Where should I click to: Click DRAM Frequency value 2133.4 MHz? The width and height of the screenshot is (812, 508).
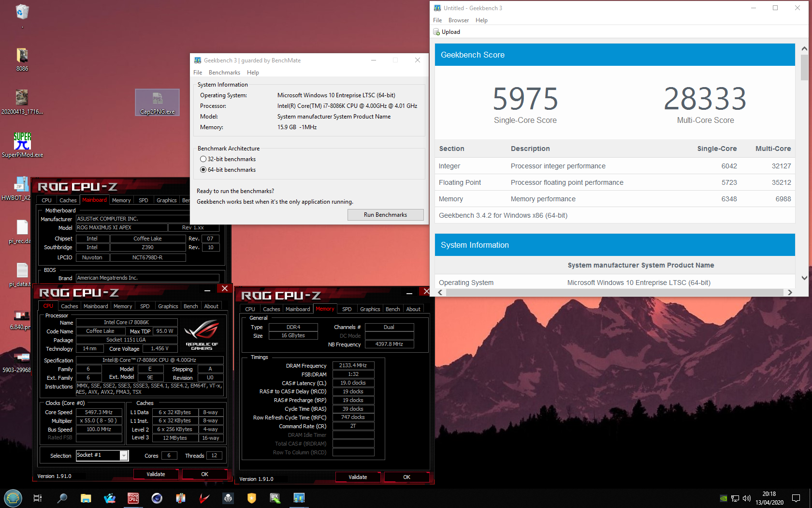[x=353, y=366]
